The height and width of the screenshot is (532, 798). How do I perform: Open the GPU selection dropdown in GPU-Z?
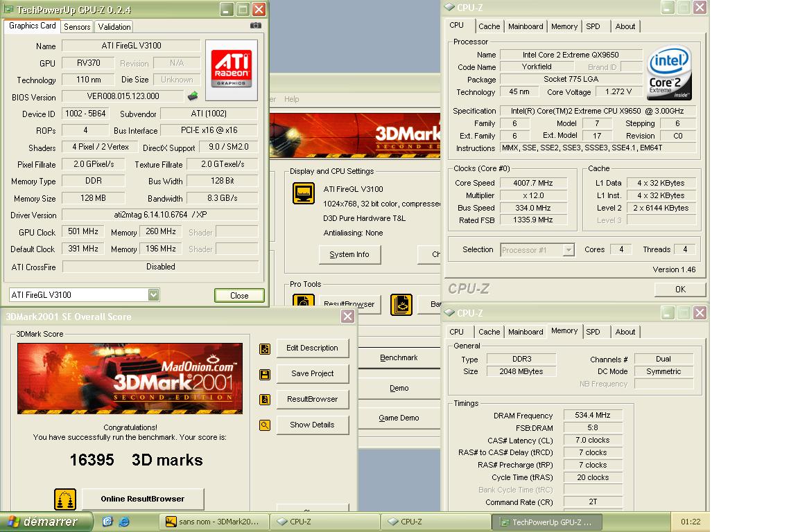tap(154, 295)
